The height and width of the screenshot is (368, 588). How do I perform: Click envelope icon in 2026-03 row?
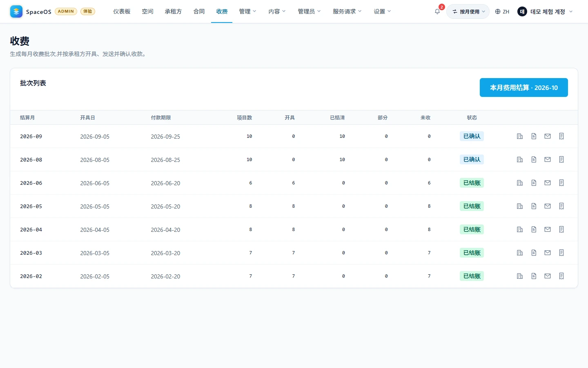tap(548, 253)
